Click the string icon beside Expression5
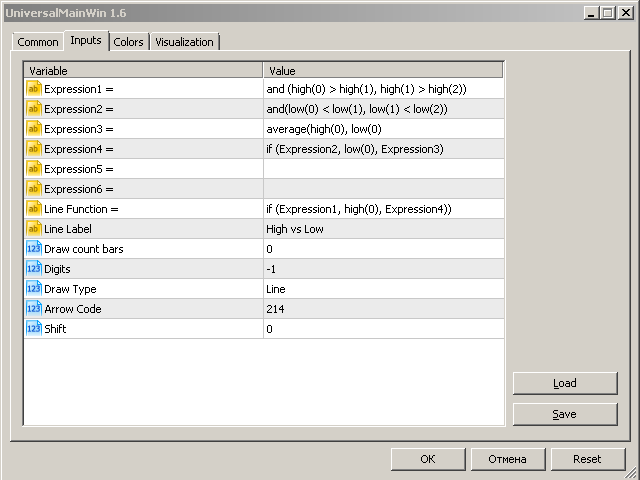 (33, 169)
